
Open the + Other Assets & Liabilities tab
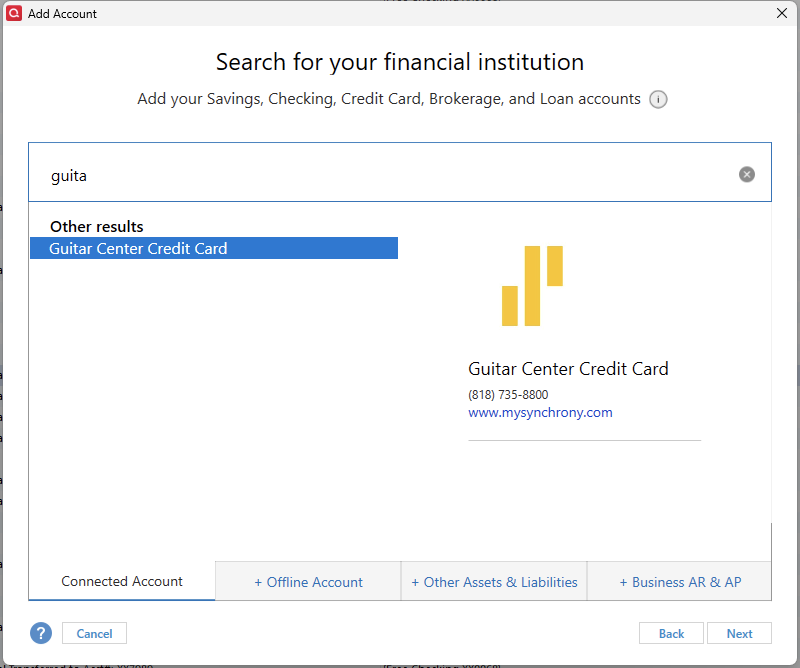click(x=494, y=581)
